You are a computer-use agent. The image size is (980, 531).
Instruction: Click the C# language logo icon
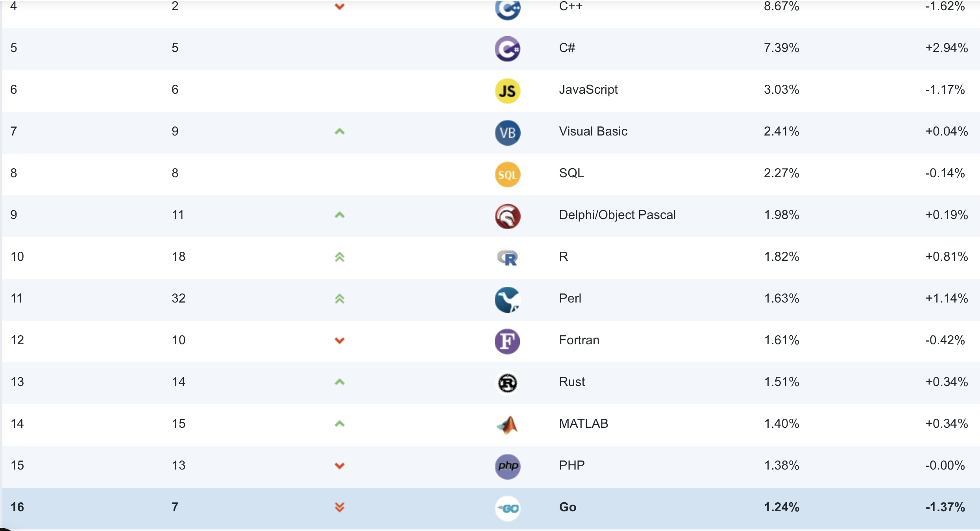pyautogui.click(x=507, y=49)
